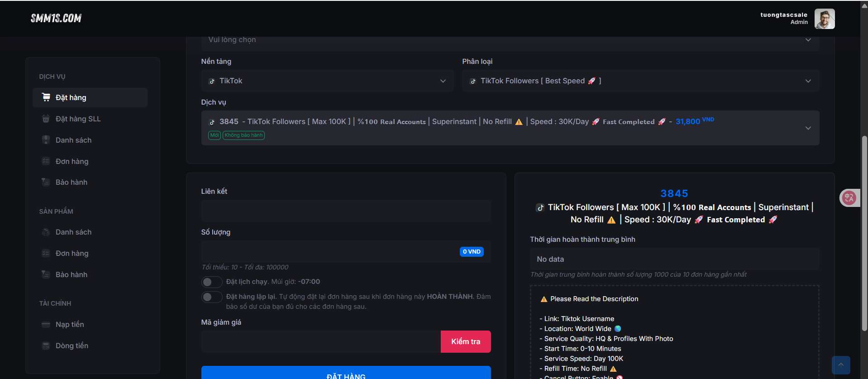Open the Dòng tiền page
This screenshot has height=379, width=868.
90,345
